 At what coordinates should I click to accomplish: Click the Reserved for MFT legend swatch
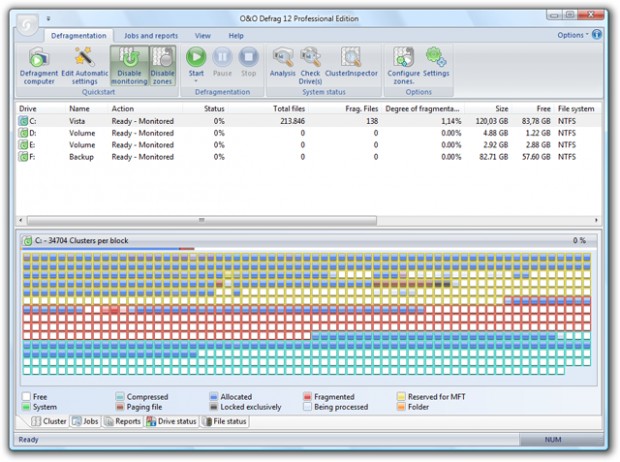pyautogui.click(x=401, y=396)
